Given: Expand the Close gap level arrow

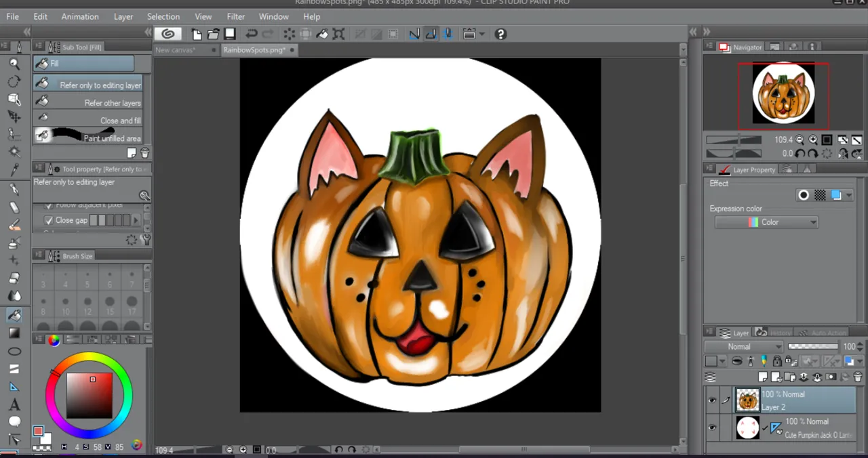Looking at the screenshot, I should point(136,220).
